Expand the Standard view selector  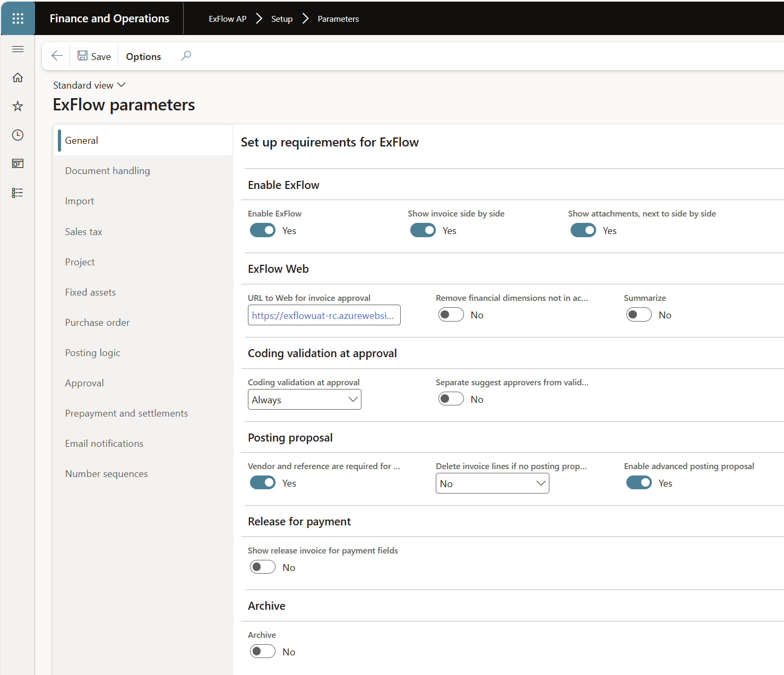click(89, 85)
